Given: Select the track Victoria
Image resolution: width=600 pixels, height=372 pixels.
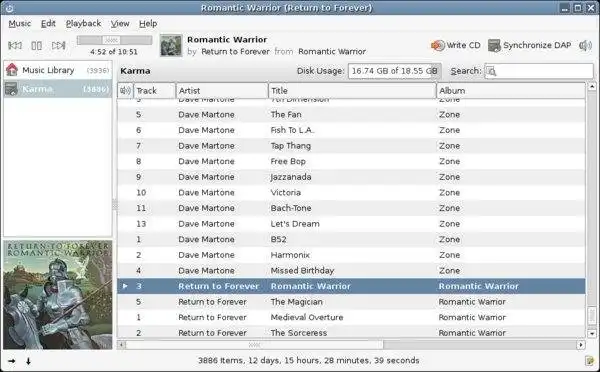Looking at the screenshot, I should coord(351,193).
